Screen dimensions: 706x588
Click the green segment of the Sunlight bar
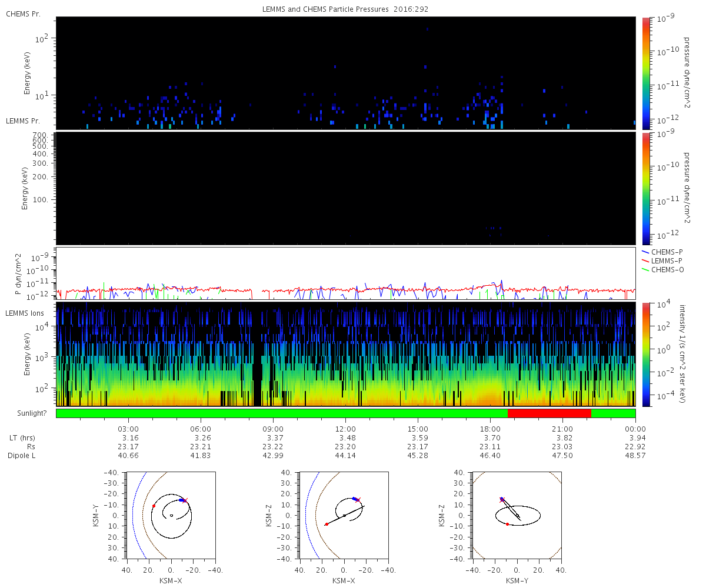(282, 413)
